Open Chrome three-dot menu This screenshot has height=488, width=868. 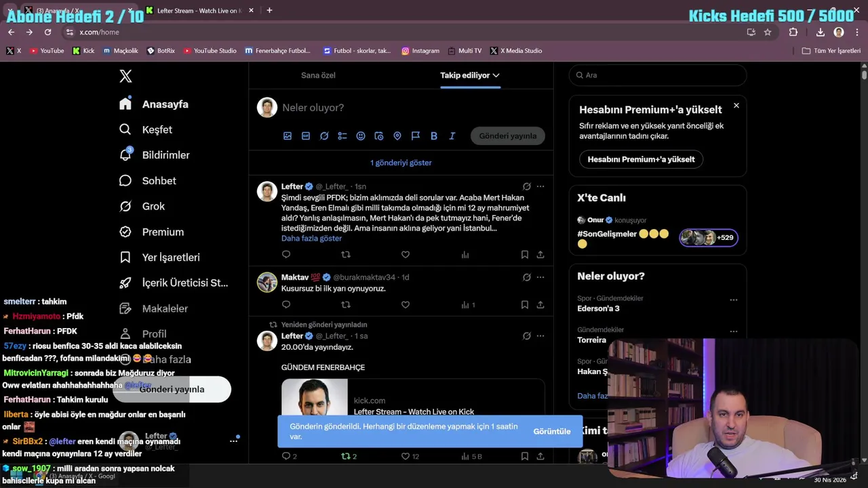pos(857,32)
